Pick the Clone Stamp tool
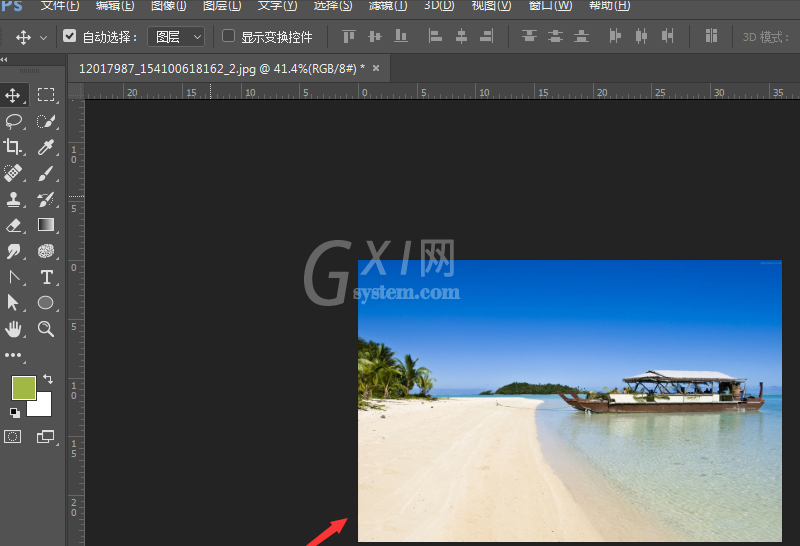800x546 pixels. pos(13,200)
